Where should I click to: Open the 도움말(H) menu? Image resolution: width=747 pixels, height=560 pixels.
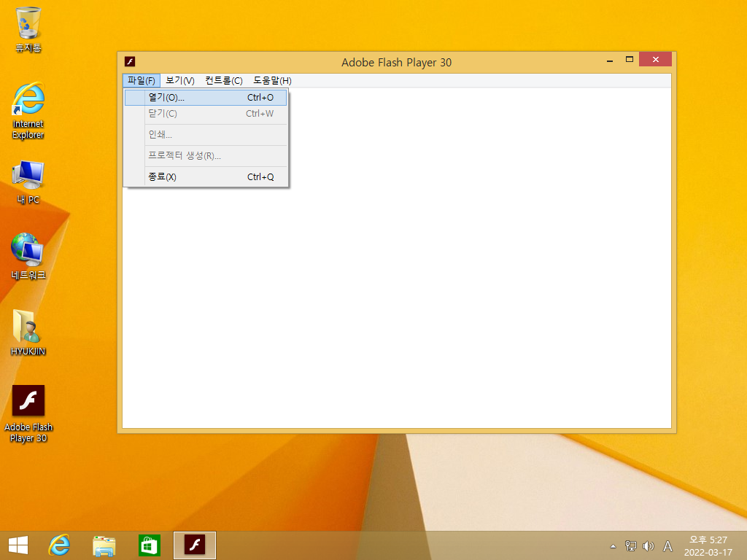pos(272,80)
